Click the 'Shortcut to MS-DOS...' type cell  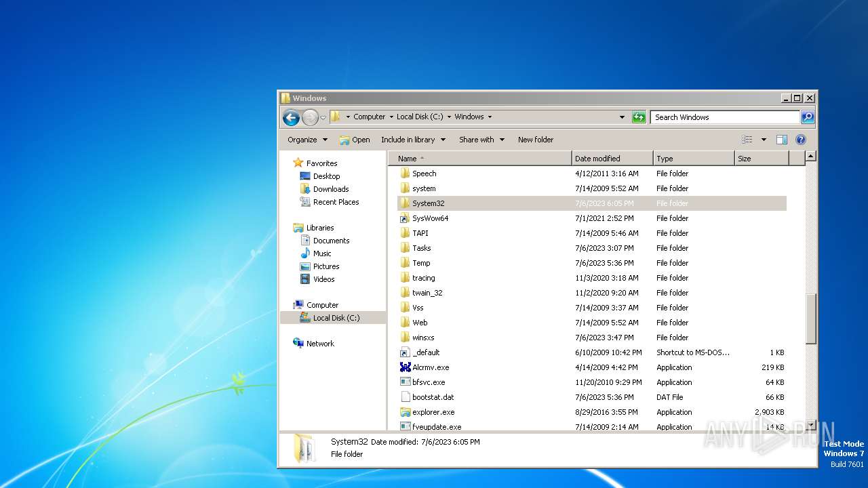(693, 352)
